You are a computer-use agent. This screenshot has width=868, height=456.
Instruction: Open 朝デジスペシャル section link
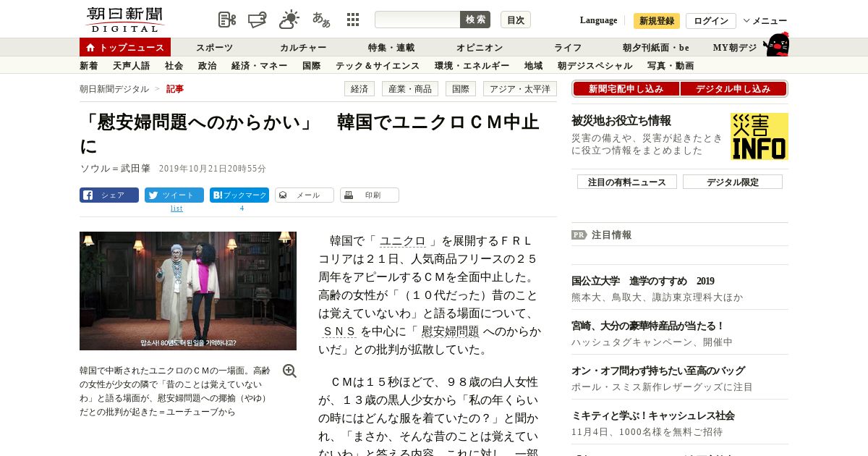[595, 66]
